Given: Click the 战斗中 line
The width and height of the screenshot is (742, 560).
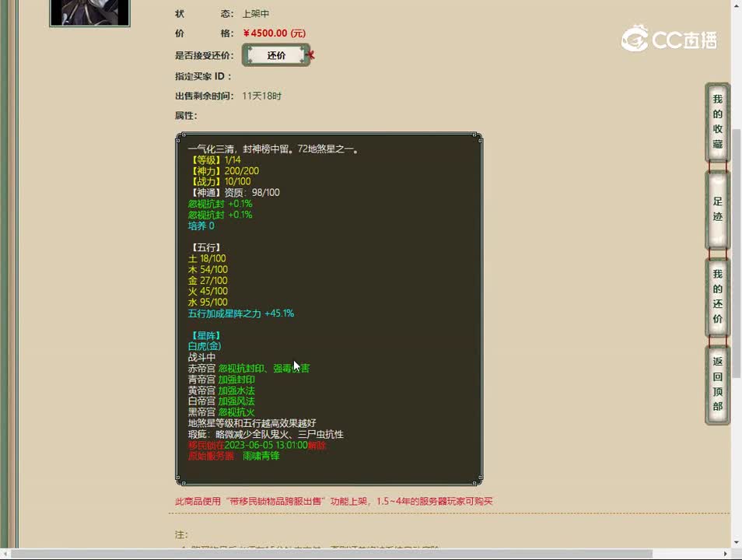Looking at the screenshot, I should [x=201, y=358].
